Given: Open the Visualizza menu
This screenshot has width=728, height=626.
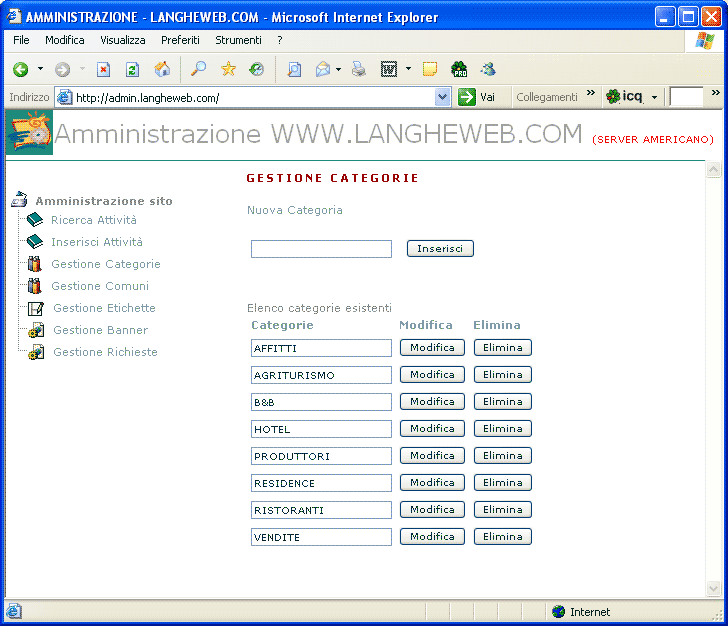Looking at the screenshot, I should click(123, 40).
